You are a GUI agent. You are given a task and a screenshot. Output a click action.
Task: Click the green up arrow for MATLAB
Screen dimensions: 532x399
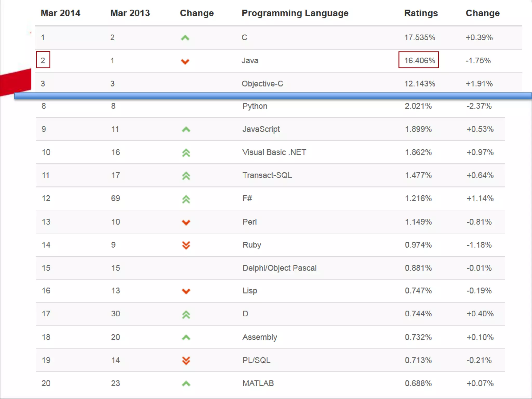(186, 384)
